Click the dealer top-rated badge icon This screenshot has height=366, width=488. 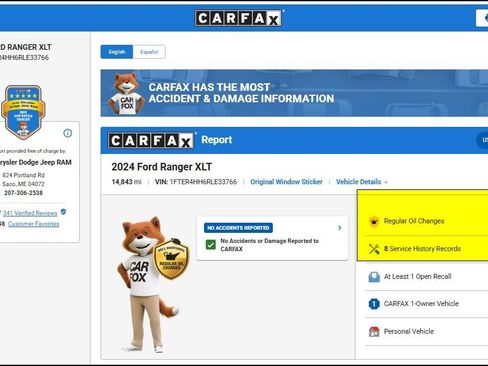(x=23, y=112)
